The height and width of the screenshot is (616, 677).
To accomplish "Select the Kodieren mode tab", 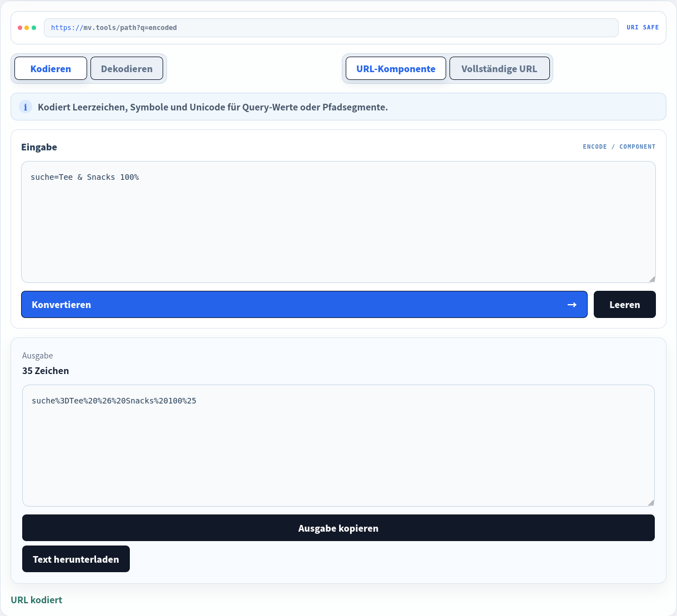I will [x=50, y=68].
